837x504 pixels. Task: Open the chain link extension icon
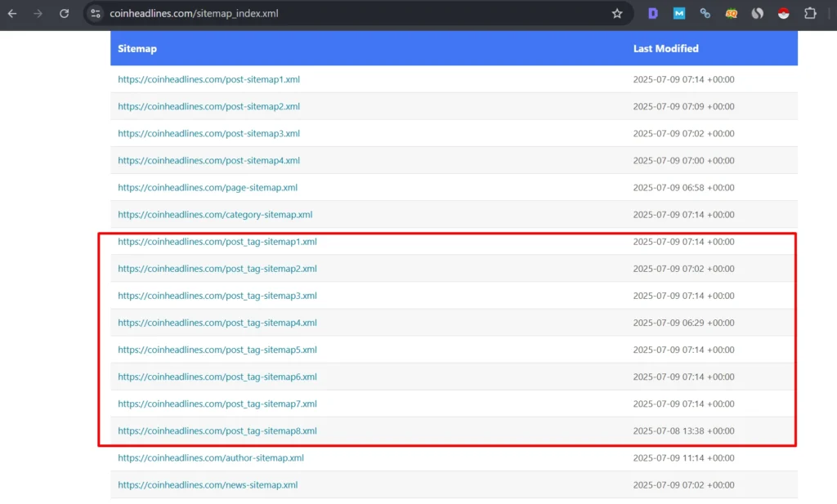click(x=705, y=13)
